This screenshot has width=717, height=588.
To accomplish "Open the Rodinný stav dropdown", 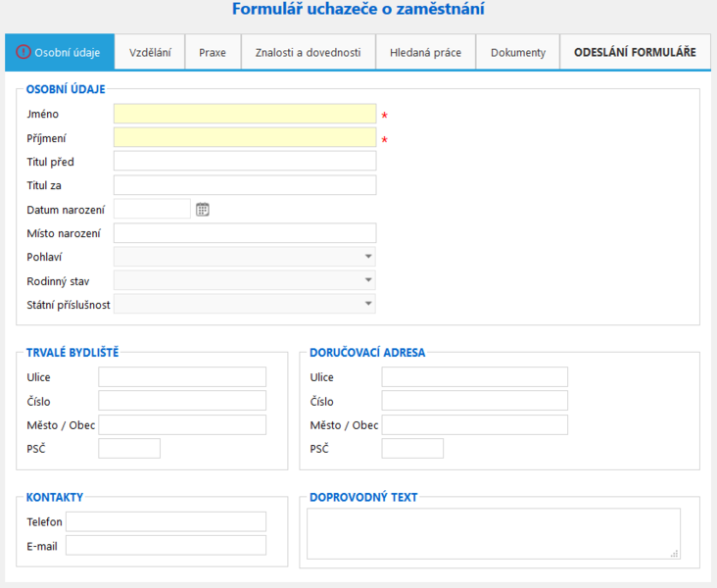I will (245, 280).
